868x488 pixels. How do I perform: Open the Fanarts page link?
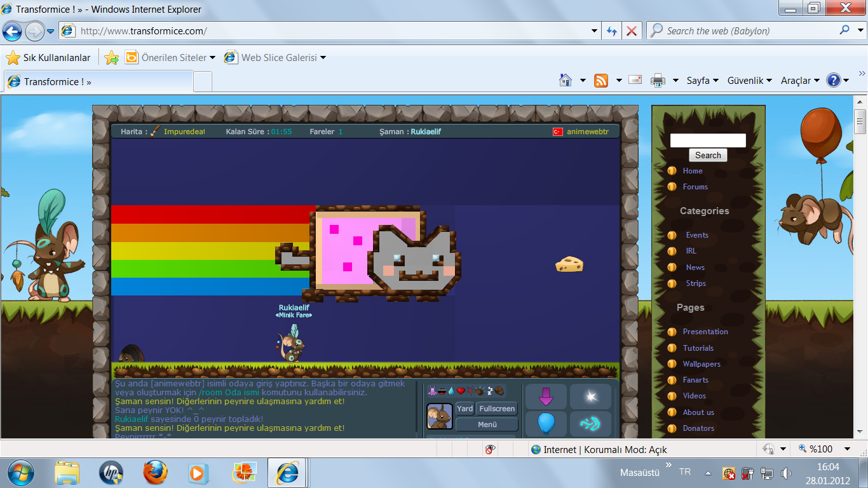[x=696, y=380]
